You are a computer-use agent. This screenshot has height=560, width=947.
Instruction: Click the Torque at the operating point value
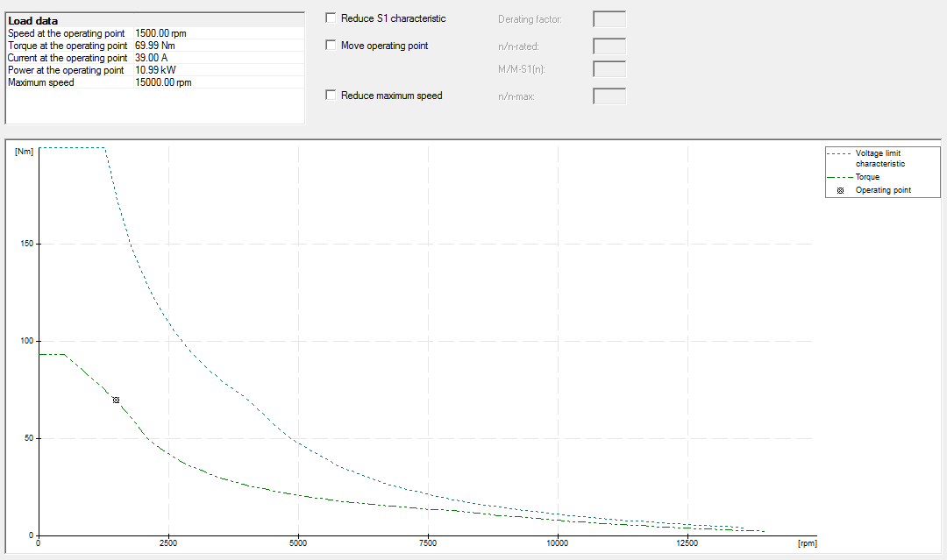click(156, 46)
